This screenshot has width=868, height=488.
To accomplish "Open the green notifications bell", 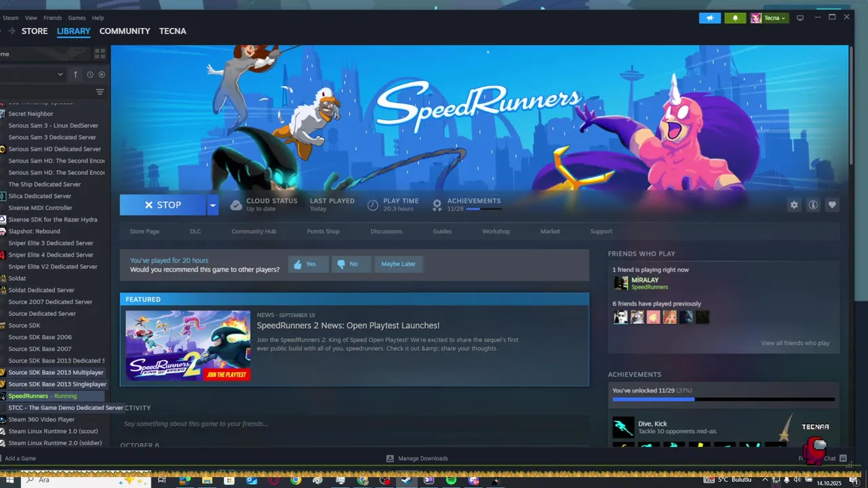I will coord(735,18).
